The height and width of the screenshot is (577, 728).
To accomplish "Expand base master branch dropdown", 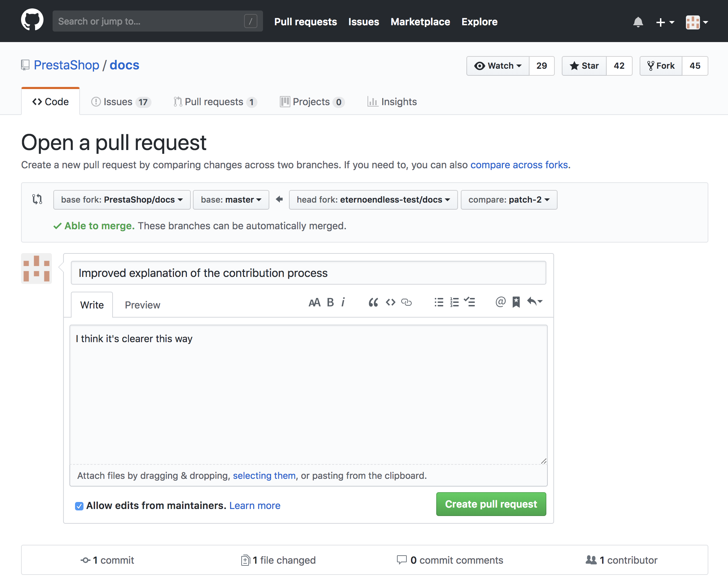I will (x=231, y=200).
